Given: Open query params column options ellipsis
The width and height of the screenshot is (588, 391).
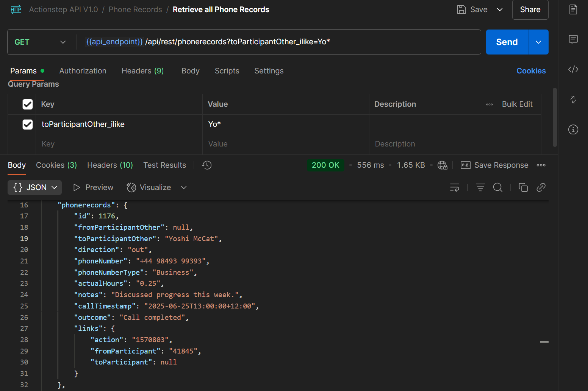Looking at the screenshot, I should pyautogui.click(x=489, y=104).
